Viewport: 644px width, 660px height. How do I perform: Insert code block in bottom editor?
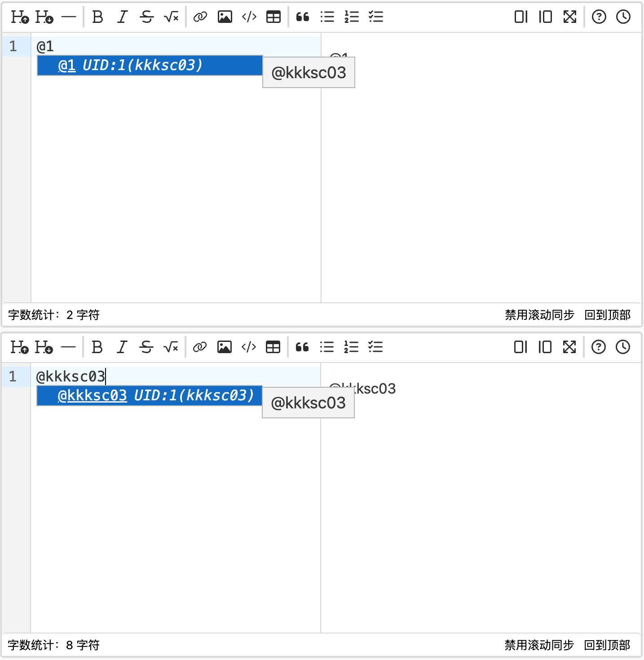point(249,347)
